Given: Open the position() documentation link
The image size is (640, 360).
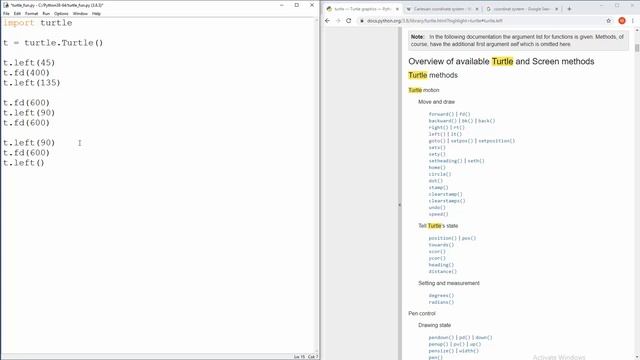Looking at the screenshot, I should coord(443,238).
